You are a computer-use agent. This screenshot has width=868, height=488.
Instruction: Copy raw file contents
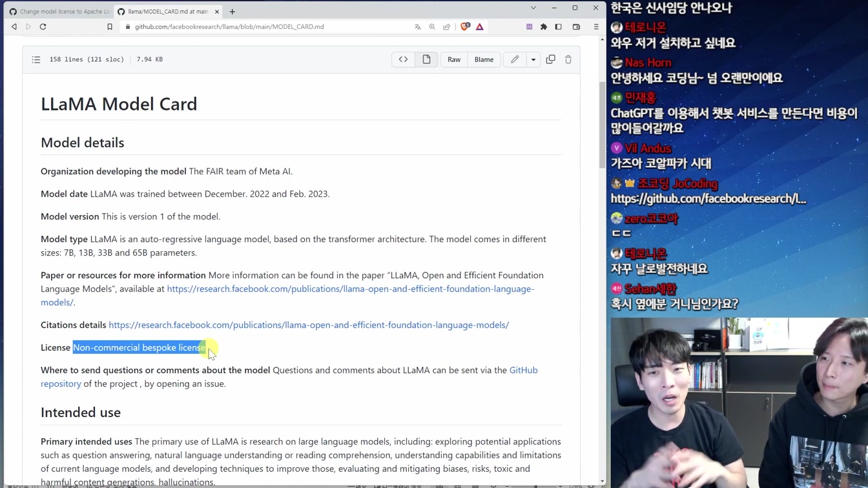pos(550,59)
